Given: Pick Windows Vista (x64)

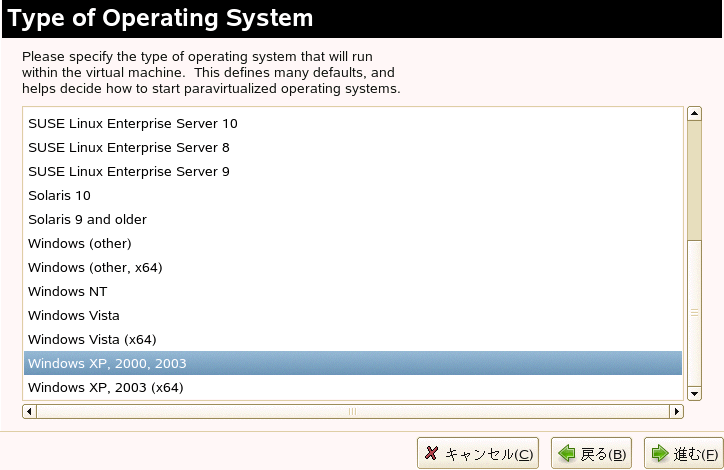Looking at the screenshot, I should coord(353,340).
